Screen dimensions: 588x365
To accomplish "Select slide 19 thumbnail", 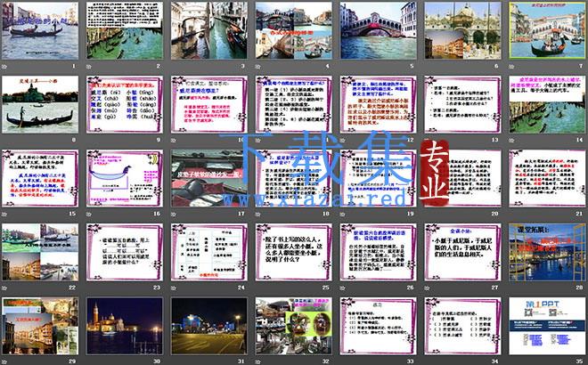I will [x=379, y=178].
